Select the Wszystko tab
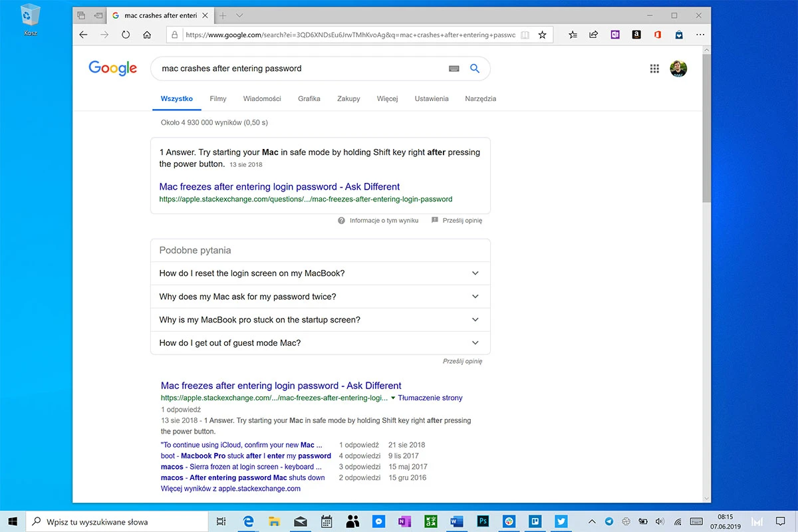798x532 pixels. (177, 98)
